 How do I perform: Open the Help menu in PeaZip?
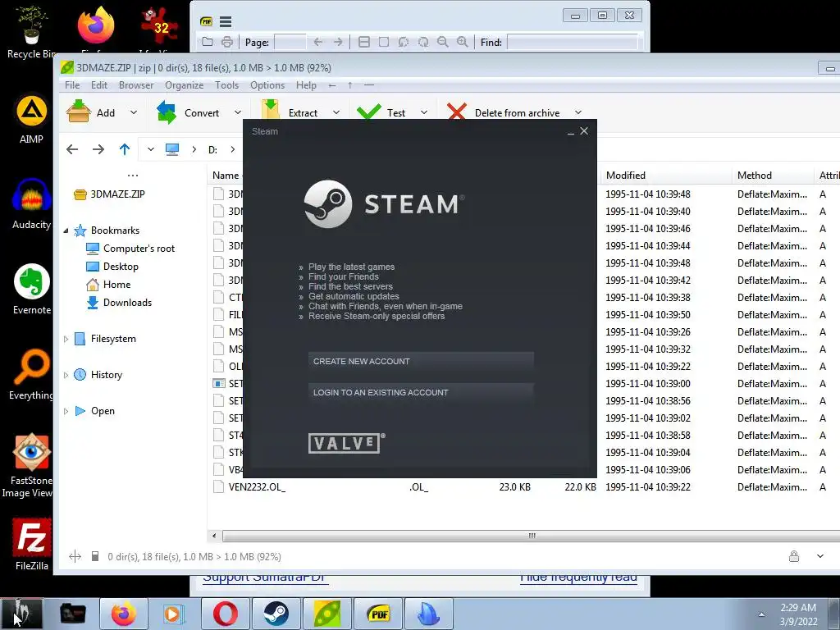[306, 85]
